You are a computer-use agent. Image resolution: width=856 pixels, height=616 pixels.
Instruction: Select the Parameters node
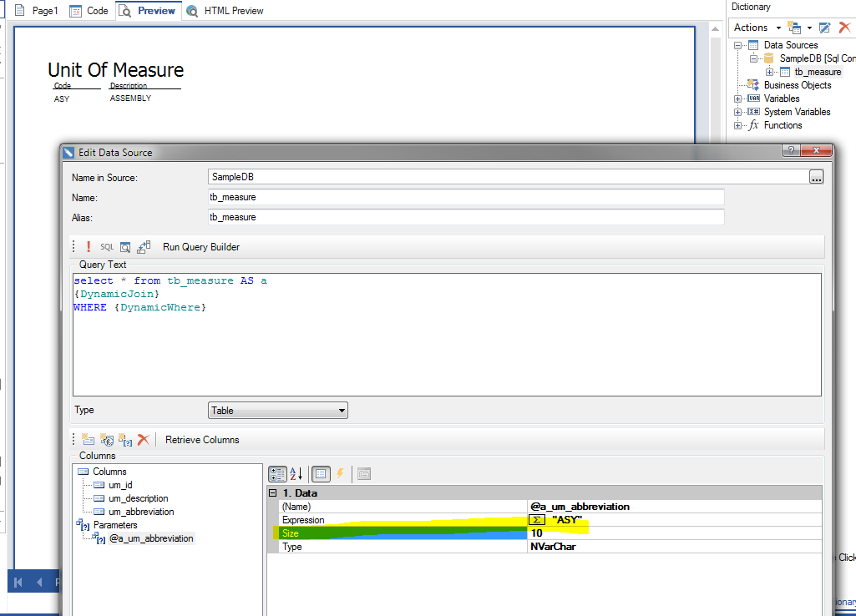[115, 525]
